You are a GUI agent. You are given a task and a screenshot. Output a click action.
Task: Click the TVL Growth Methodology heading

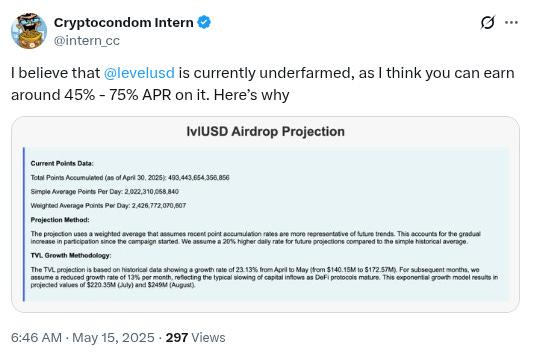click(x=71, y=255)
